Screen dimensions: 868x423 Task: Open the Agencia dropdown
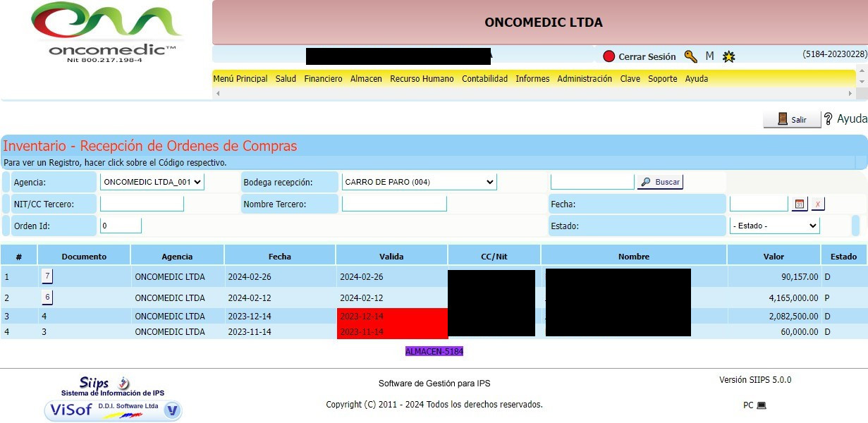(152, 182)
